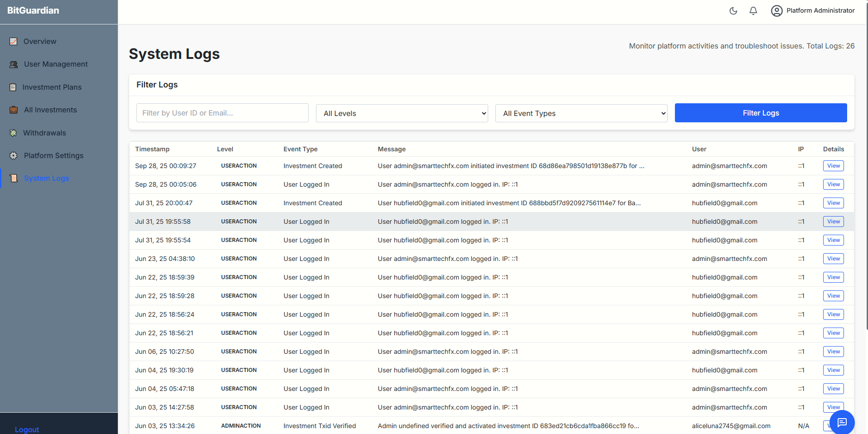
Task: View details of Sep 28 Investment Created log
Action: [x=833, y=166]
